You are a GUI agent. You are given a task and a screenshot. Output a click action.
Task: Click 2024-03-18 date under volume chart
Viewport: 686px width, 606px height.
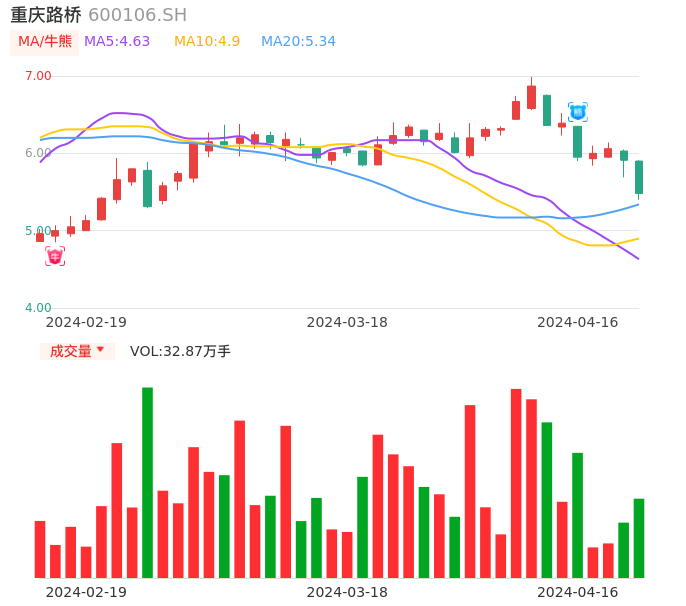[347, 592]
